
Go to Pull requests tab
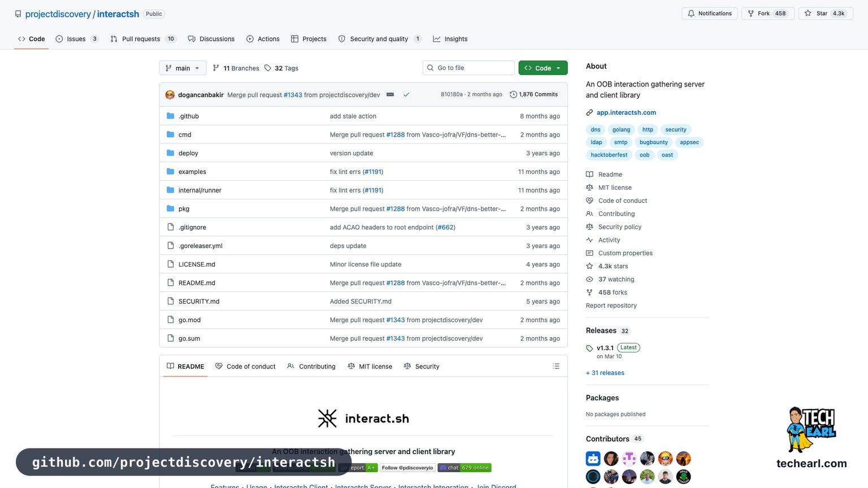tap(143, 39)
